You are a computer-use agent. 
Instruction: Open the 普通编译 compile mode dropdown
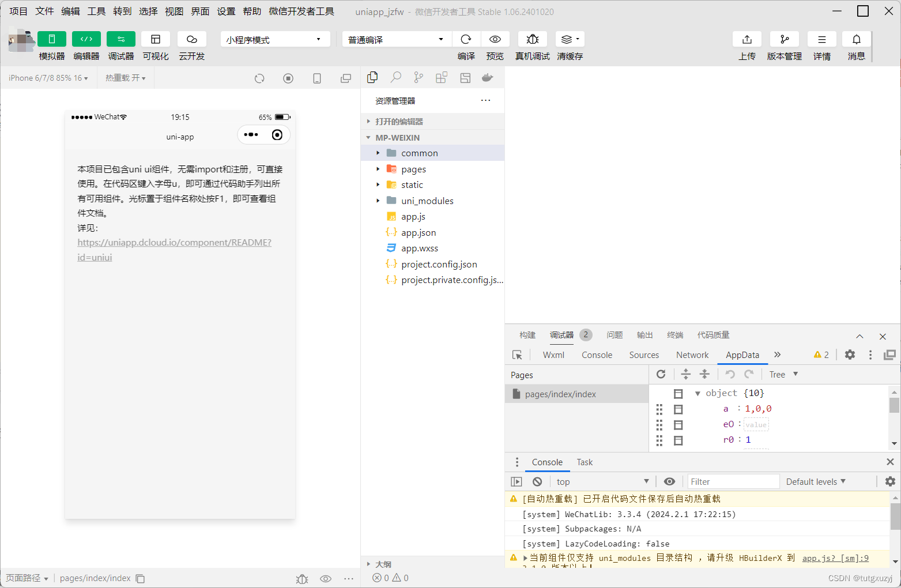tap(396, 39)
